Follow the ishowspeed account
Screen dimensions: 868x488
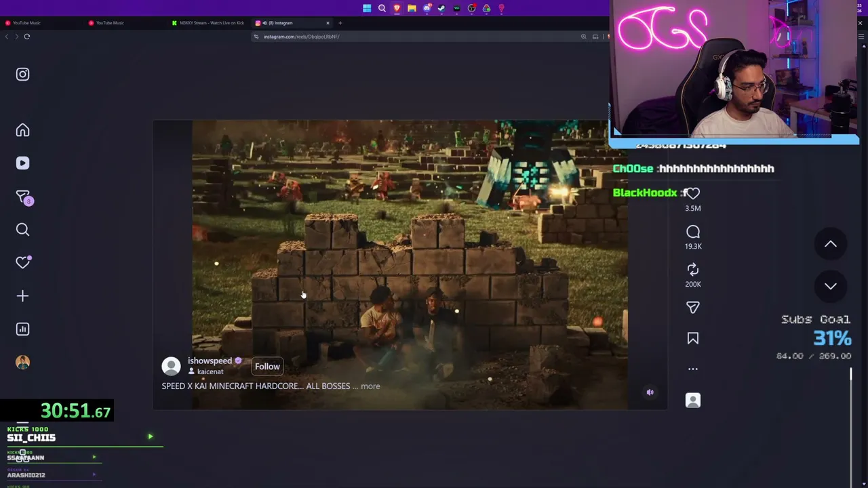267,367
